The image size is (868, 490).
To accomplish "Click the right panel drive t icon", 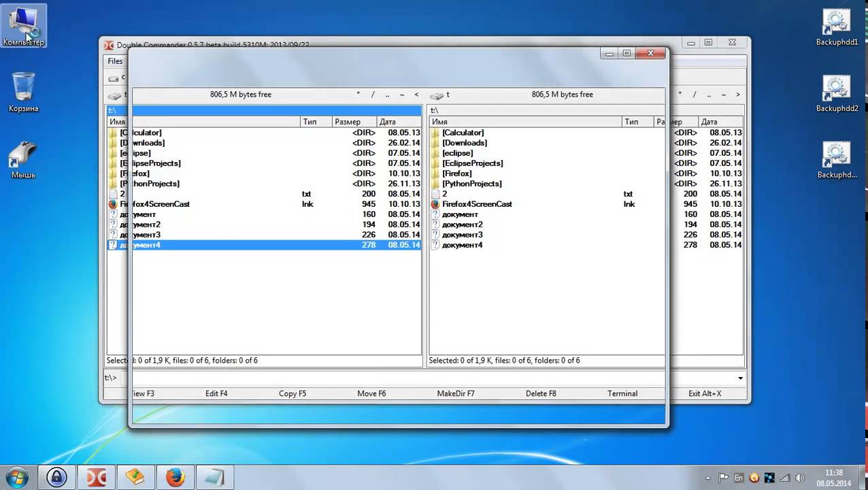I will coord(437,95).
